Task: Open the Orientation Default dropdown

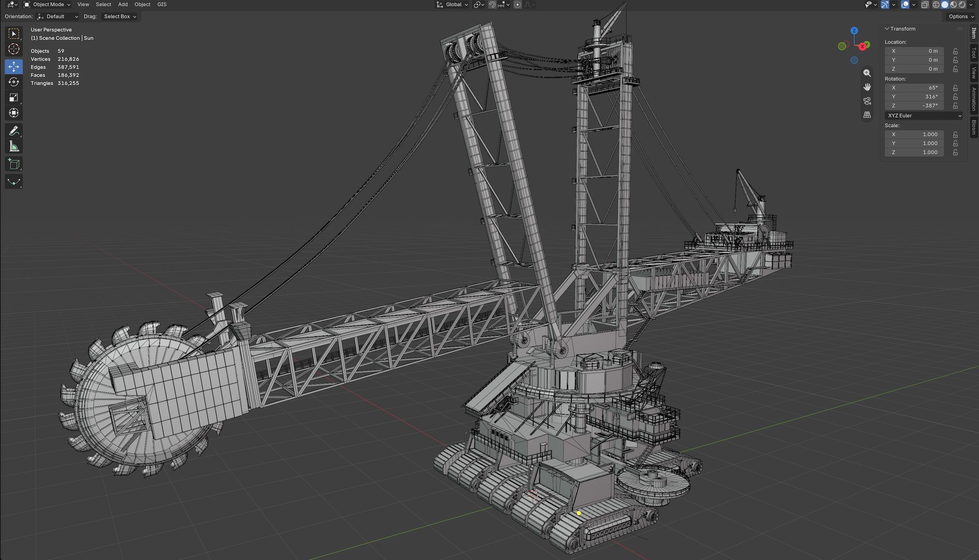Action: (58, 17)
